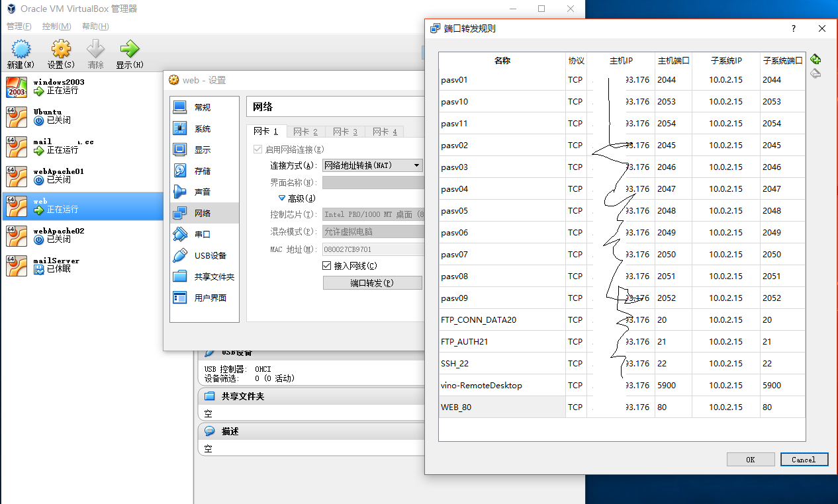
Task: Add a new port forwarding rule
Action: click(815, 60)
